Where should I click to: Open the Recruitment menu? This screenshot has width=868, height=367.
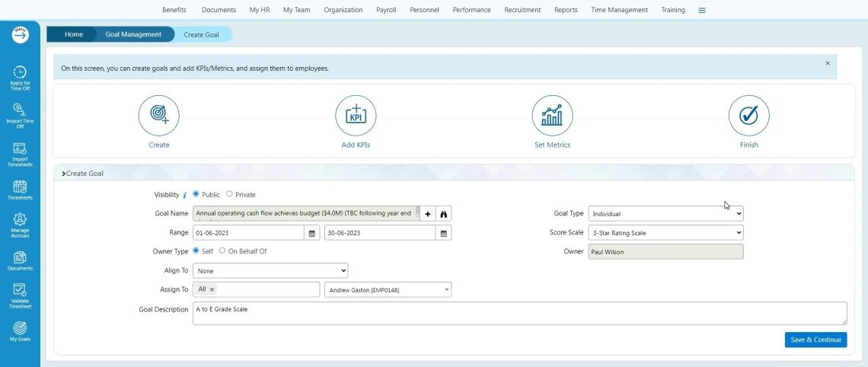(522, 10)
